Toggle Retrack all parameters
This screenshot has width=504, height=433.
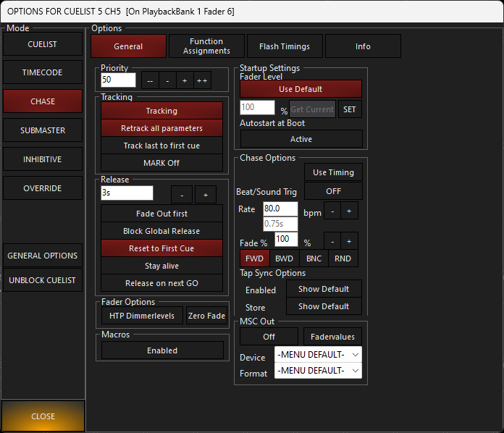[x=161, y=128]
